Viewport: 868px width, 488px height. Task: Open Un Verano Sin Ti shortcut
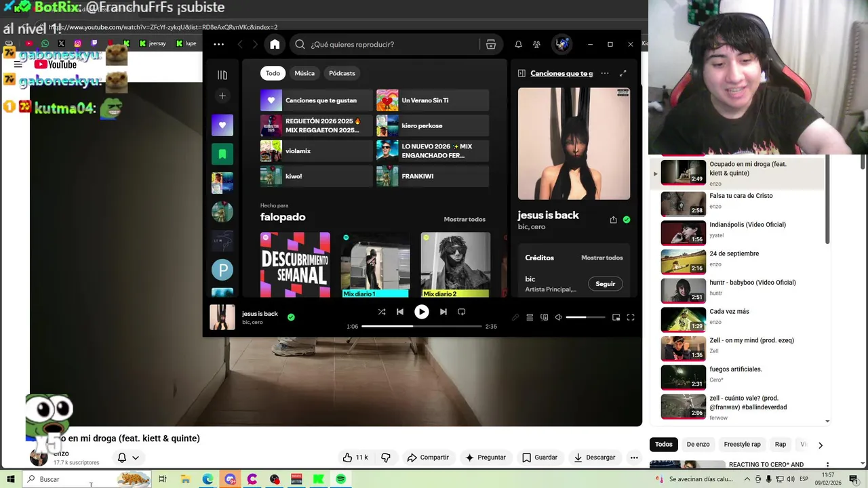click(433, 100)
